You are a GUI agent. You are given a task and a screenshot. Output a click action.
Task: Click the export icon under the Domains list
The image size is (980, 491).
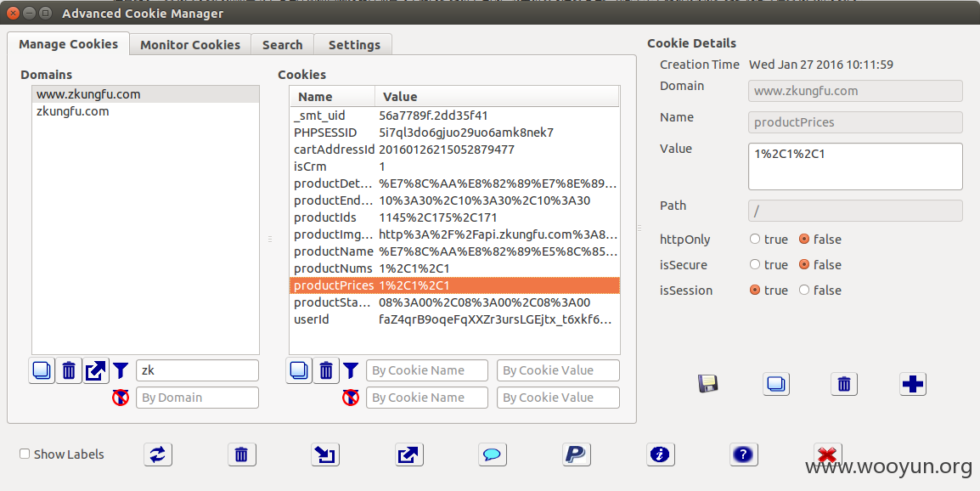(x=96, y=370)
